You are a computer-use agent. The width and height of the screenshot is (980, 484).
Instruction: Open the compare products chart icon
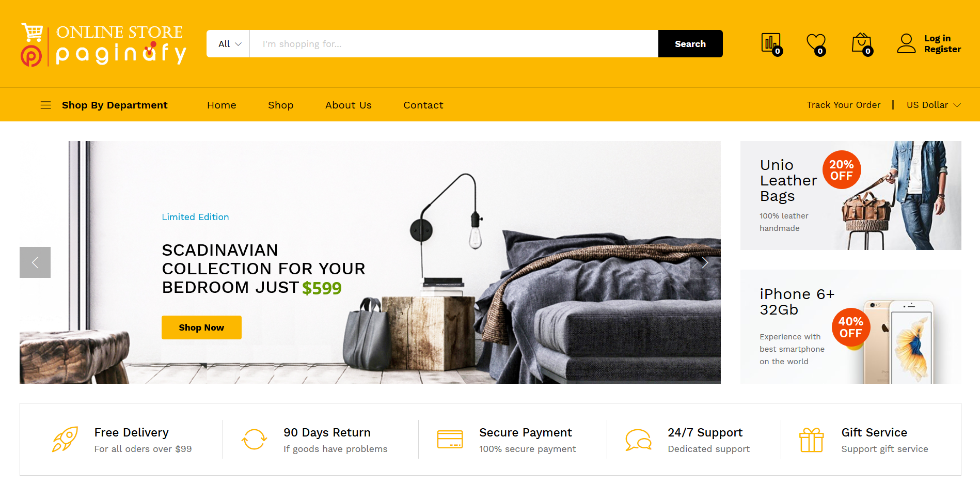point(771,43)
